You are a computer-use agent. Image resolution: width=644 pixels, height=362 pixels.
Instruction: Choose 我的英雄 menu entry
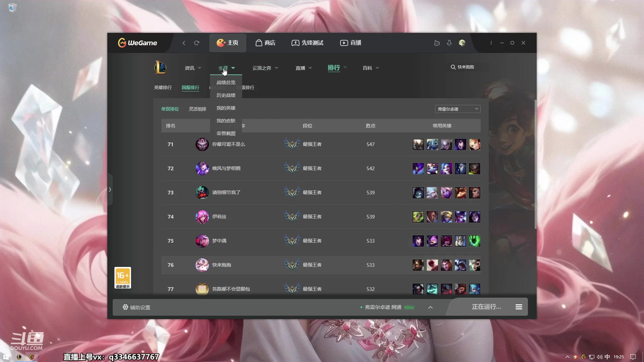(226, 108)
